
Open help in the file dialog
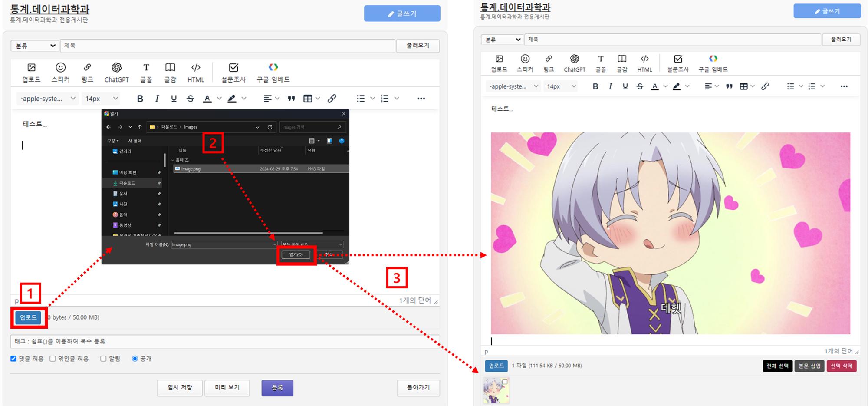(x=342, y=141)
